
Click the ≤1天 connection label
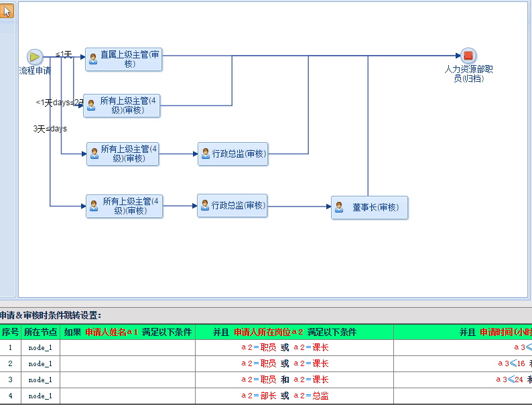(x=64, y=54)
